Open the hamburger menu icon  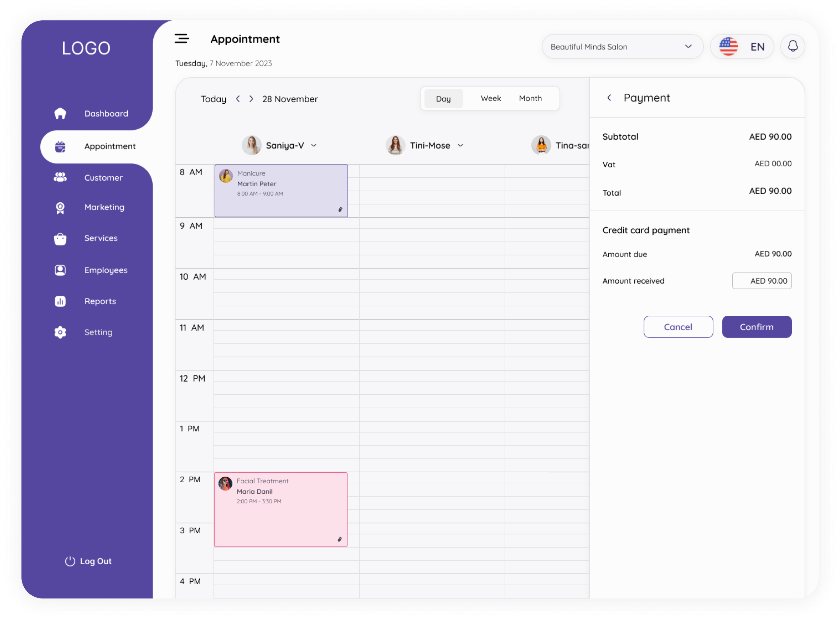(182, 39)
